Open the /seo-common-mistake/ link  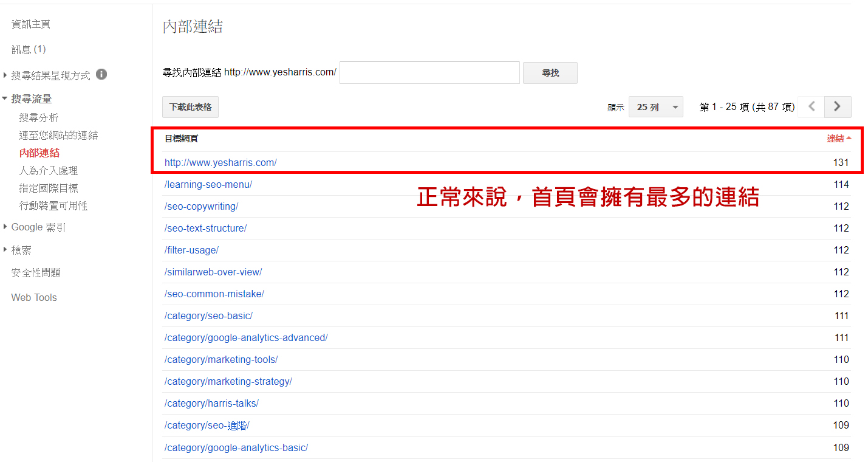tap(214, 294)
